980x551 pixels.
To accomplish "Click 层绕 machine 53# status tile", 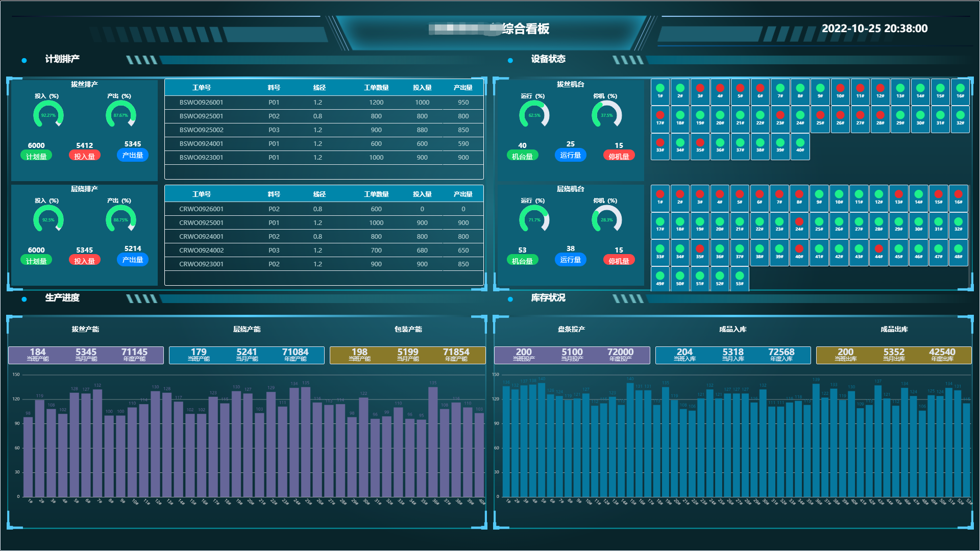I will point(740,279).
